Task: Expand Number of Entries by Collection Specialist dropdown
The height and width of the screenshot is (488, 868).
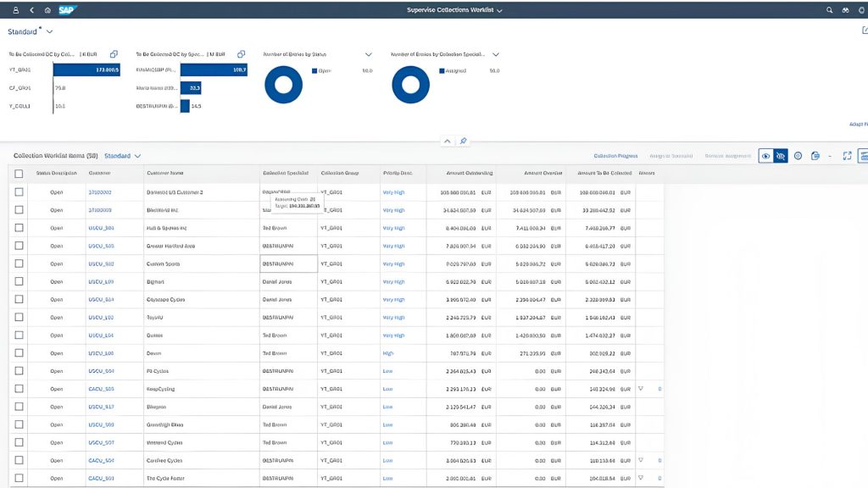Action: point(495,54)
